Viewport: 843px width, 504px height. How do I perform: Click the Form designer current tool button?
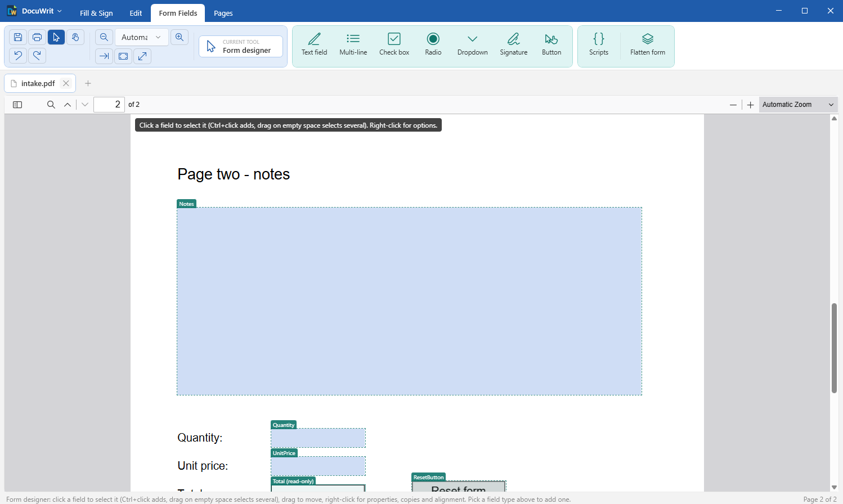241,46
